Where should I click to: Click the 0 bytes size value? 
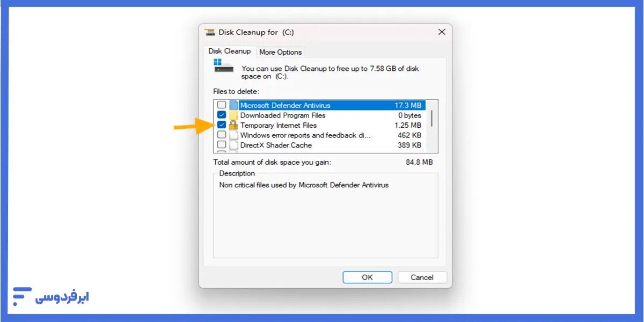click(409, 115)
